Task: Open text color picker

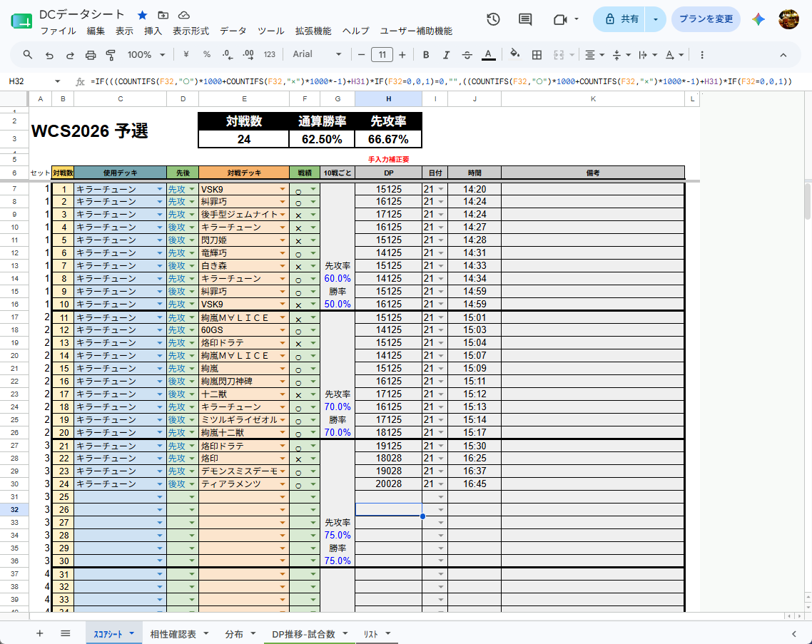Action: click(x=488, y=55)
